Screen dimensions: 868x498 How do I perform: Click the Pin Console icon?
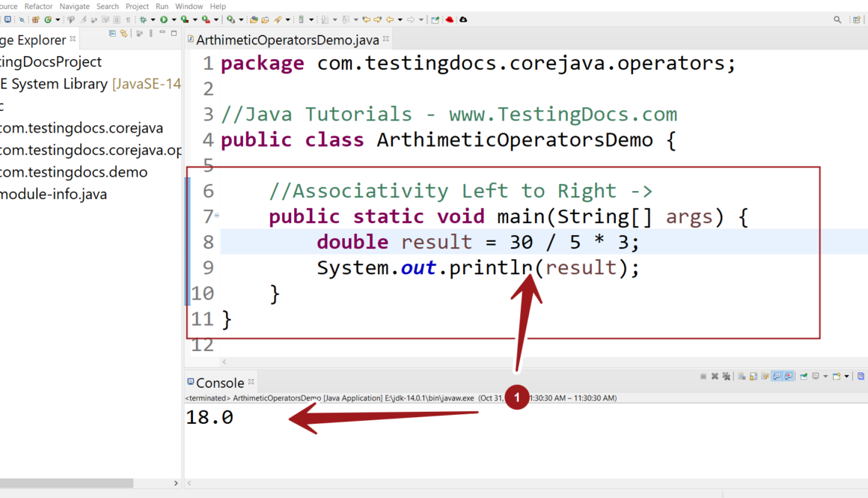(x=803, y=377)
